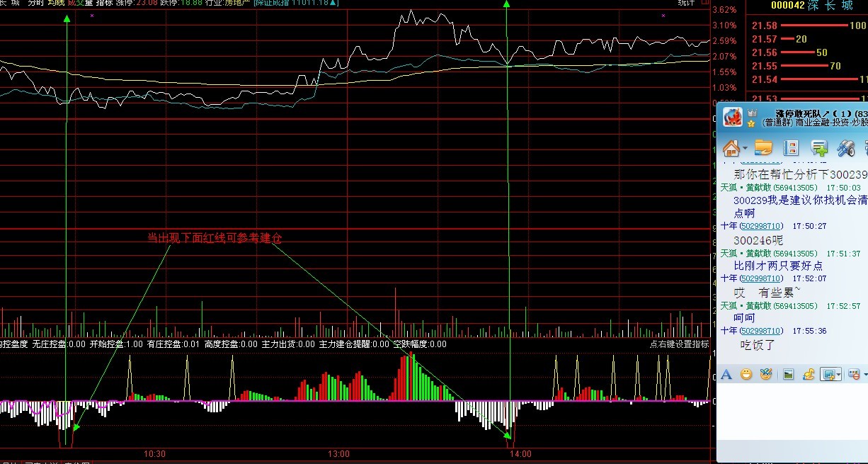Image resolution: width=868 pixels, height=464 pixels.
Task: Click user ID link 502998710 at 17:55:36
Action: click(x=762, y=331)
